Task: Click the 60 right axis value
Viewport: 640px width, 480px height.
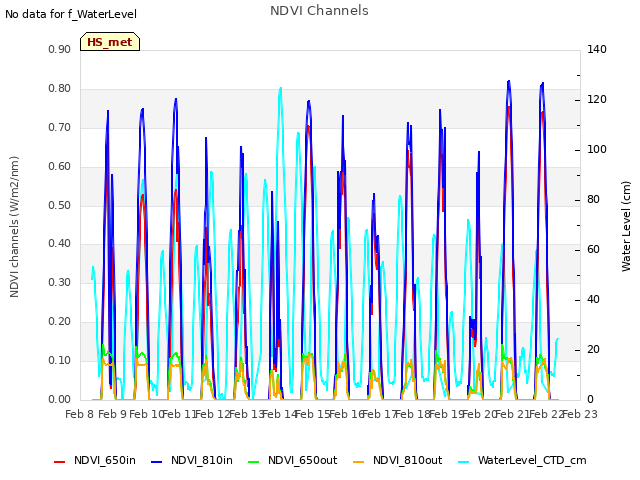Action: [593, 250]
